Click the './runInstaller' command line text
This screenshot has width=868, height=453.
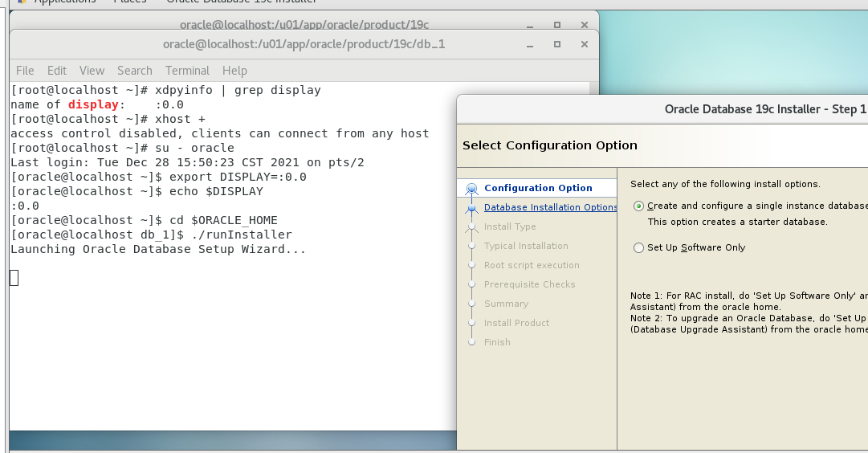(x=151, y=235)
